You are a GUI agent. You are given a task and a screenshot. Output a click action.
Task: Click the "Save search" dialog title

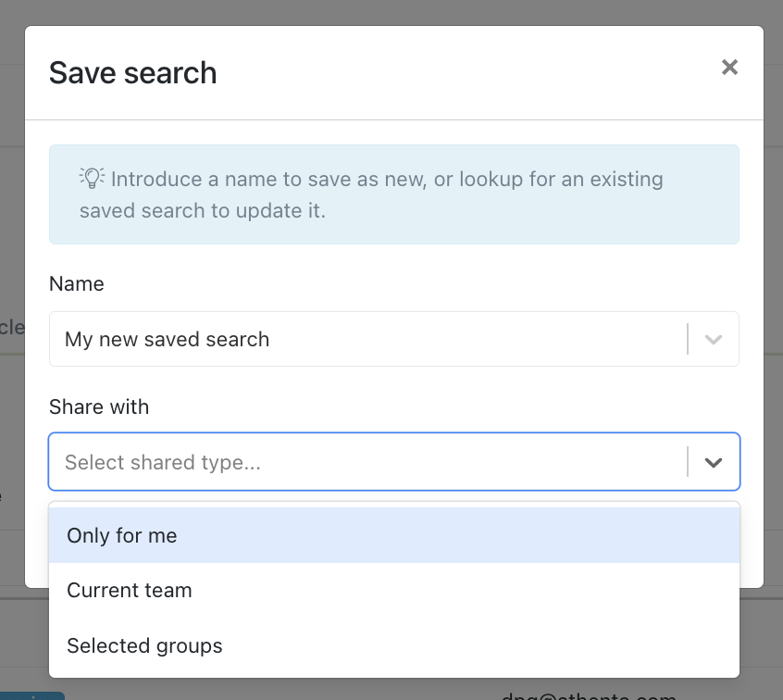[132, 73]
